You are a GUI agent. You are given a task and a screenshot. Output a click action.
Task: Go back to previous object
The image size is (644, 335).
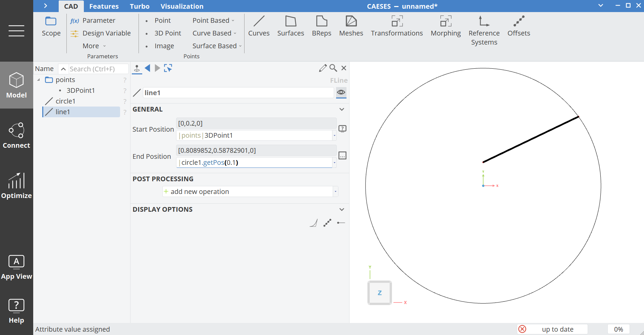147,68
